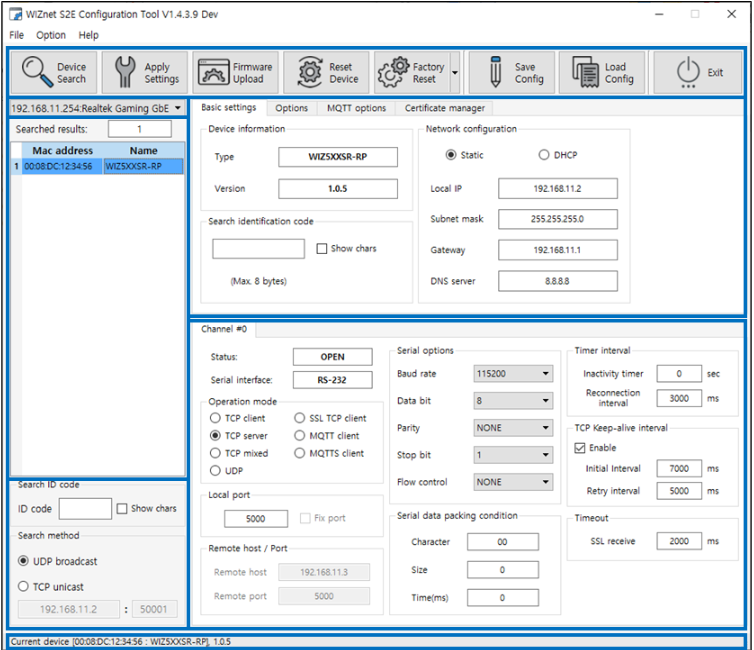The height and width of the screenshot is (650, 754).
Task: Select TCP mixed operation mode
Action: coord(239,453)
